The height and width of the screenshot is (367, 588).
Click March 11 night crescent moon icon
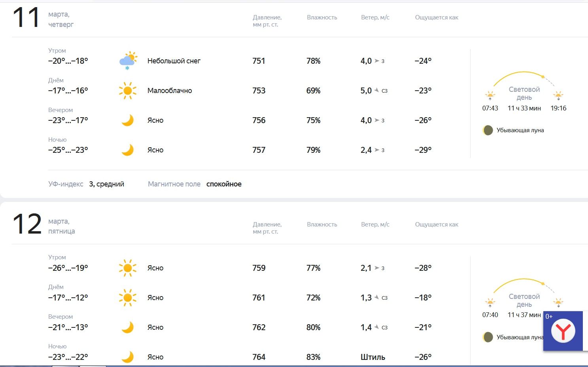click(127, 150)
